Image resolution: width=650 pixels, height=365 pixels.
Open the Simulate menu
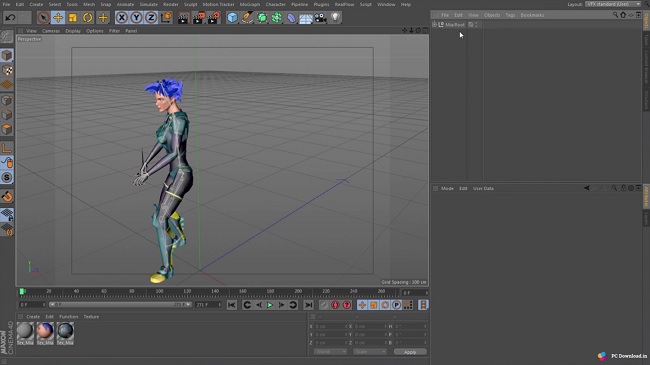point(148,4)
